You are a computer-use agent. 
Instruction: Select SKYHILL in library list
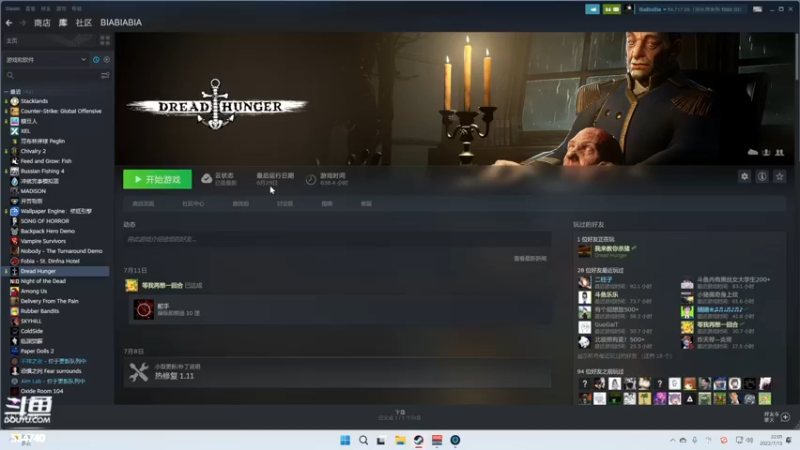click(31, 321)
